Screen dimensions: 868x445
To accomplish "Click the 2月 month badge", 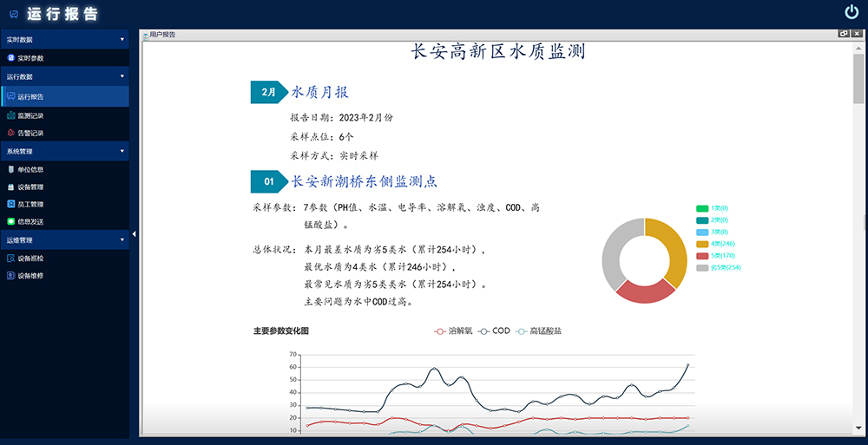I will coord(269,93).
